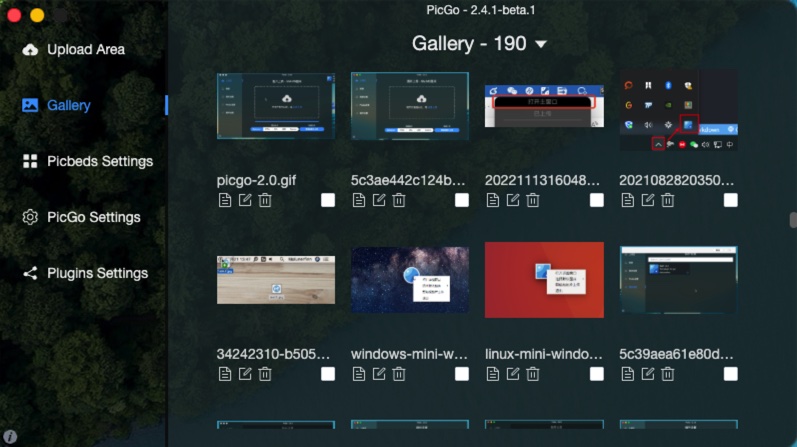Image resolution: width=797 pixels, height=447 pixels.
Task: Trash icon for windows-mini-w image
Action: click(x=399, y=374)
